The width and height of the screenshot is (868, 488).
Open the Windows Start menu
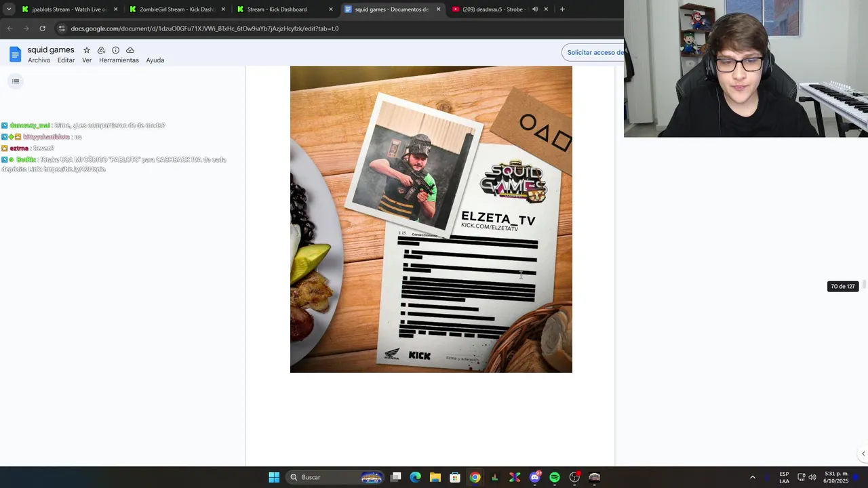pos(274,477)
